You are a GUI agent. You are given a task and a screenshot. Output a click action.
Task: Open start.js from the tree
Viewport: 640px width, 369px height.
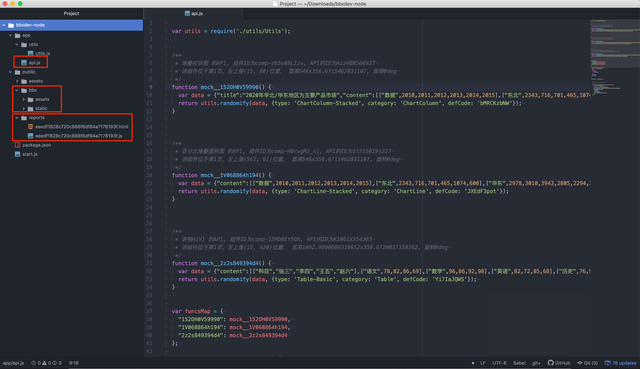30,154
